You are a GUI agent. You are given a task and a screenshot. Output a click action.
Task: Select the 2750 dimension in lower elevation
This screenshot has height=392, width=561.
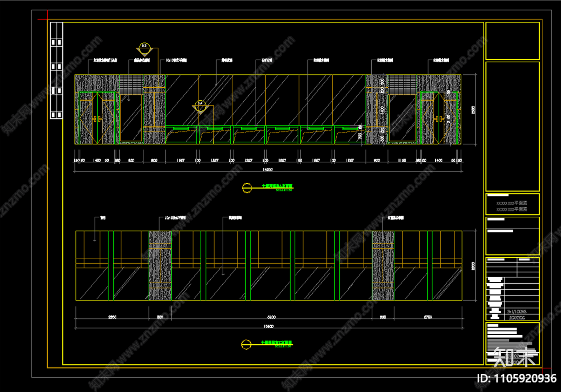tap(428, 317)
